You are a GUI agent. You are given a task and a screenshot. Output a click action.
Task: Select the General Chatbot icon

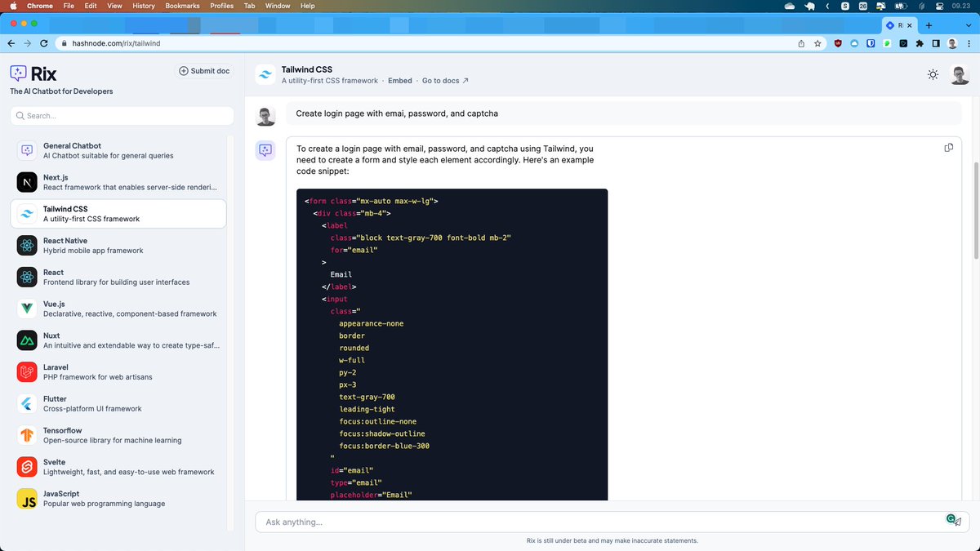[x=27, y=150]
